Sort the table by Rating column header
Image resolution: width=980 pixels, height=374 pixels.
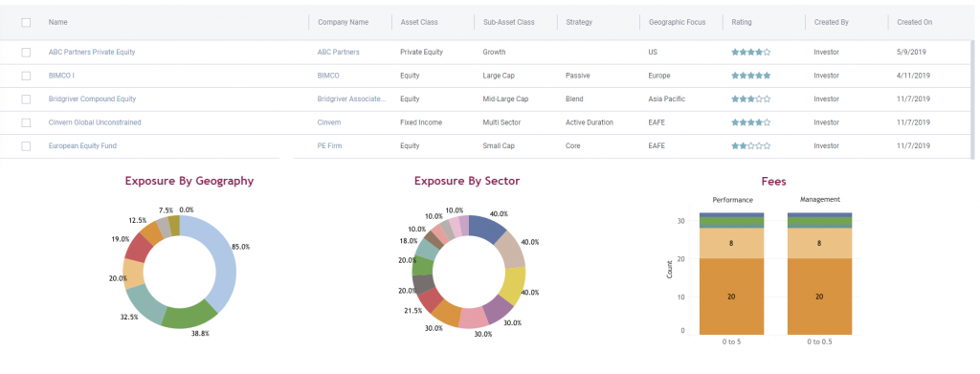coord(742,22)
